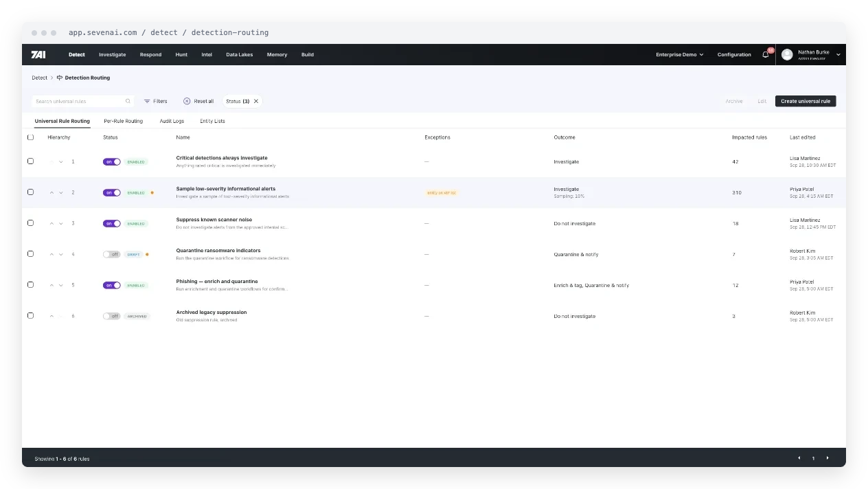Move rule 3 down in hierarchy
868x489 pixels.
pyautogui.click(x=61, y=224)
